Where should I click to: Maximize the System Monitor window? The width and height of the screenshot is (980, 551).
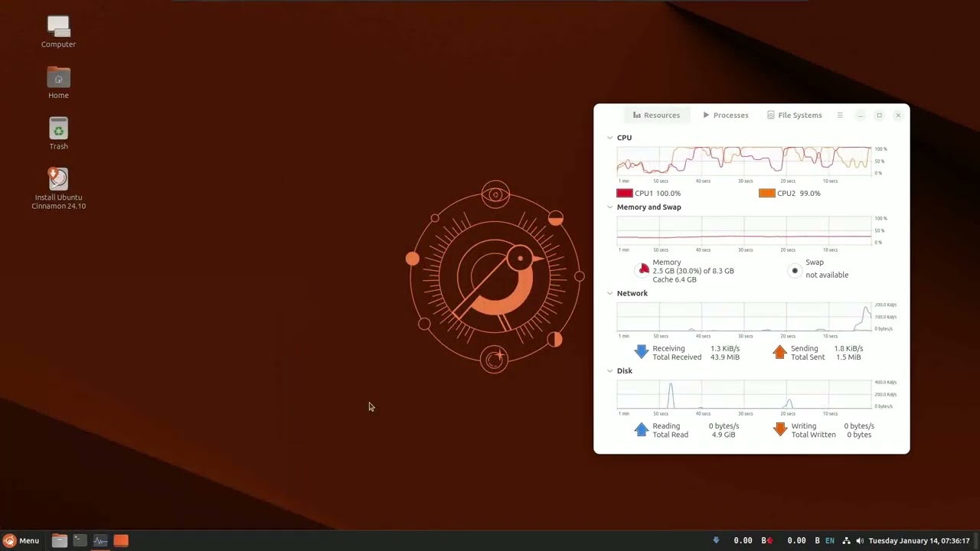tap(879, 115)
